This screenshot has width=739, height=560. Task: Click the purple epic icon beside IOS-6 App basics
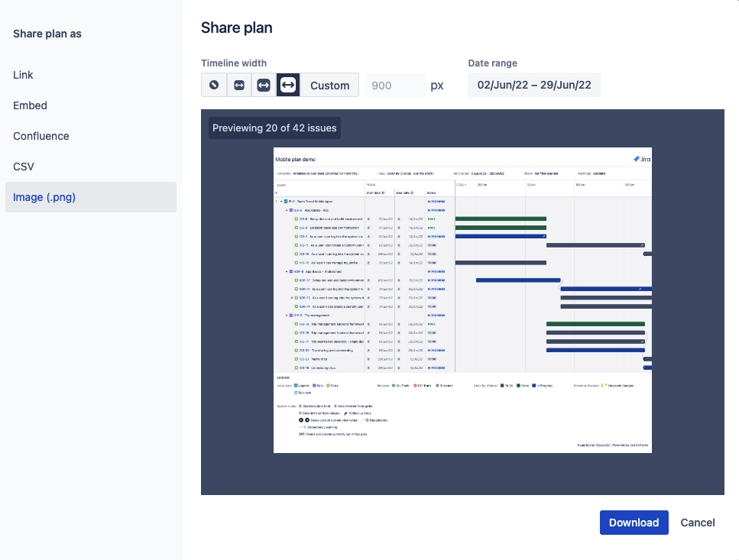pyautogui.click(x=290, y=210)
